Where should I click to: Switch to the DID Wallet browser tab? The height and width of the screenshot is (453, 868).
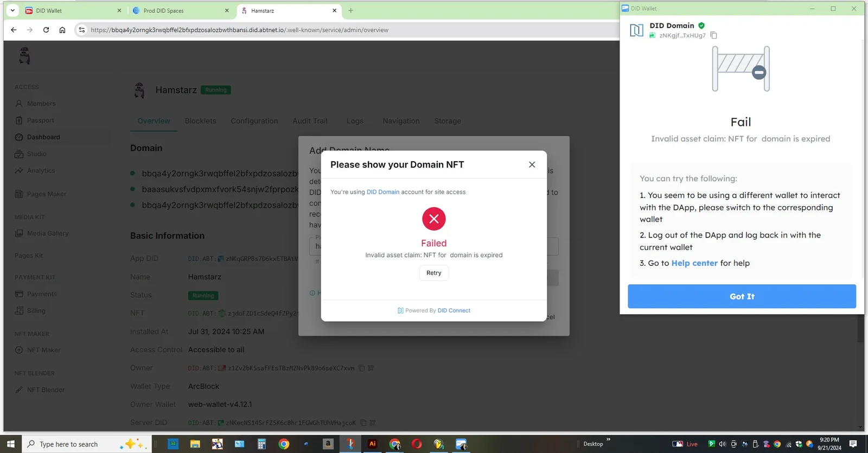(73, 10)
